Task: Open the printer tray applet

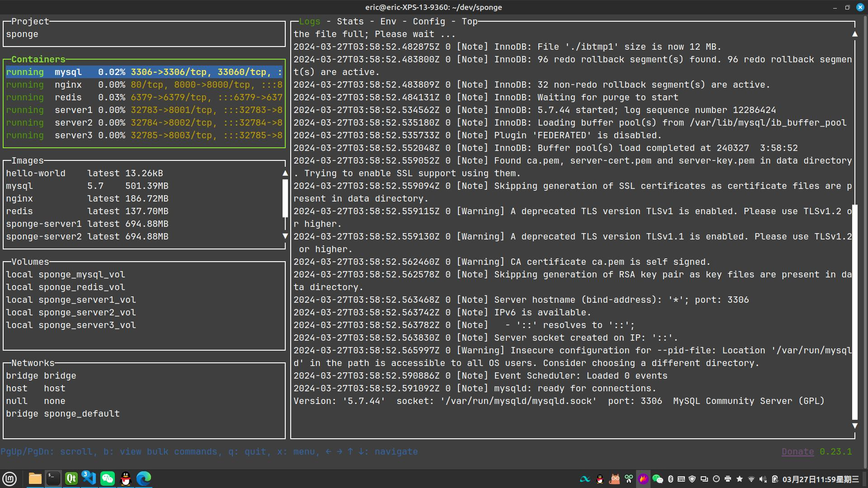Action: click(x=728, y=479)
